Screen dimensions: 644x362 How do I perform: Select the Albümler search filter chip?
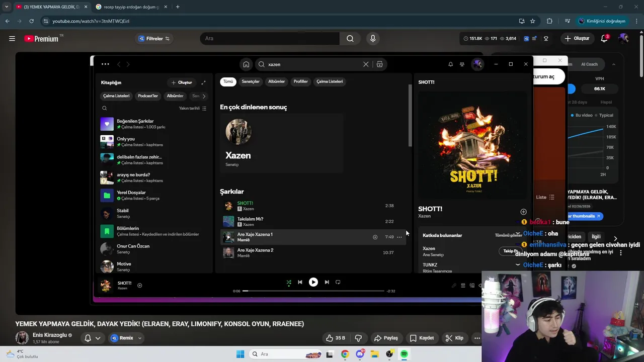[x=276, y=81]
